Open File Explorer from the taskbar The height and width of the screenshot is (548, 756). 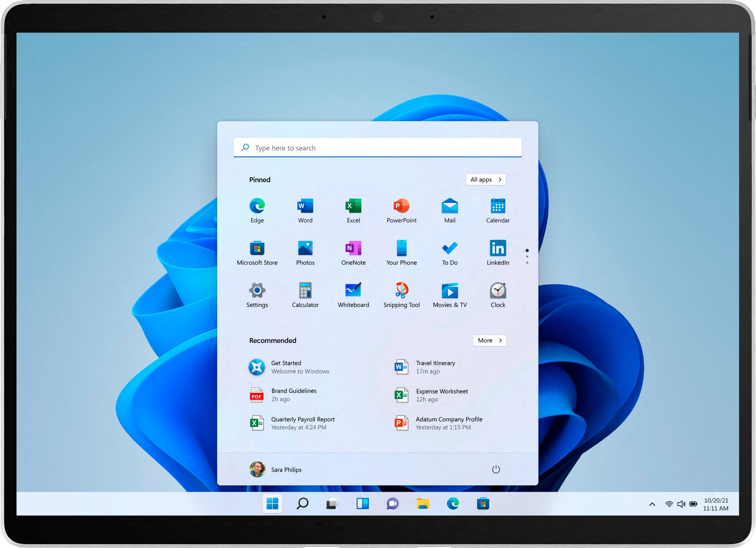(x=423, y=504)
